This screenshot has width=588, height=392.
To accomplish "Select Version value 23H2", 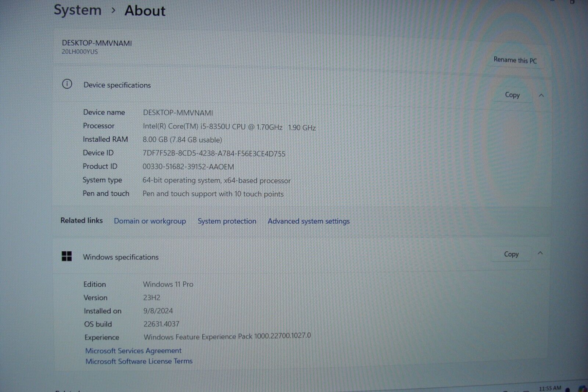I will (151, 297).
